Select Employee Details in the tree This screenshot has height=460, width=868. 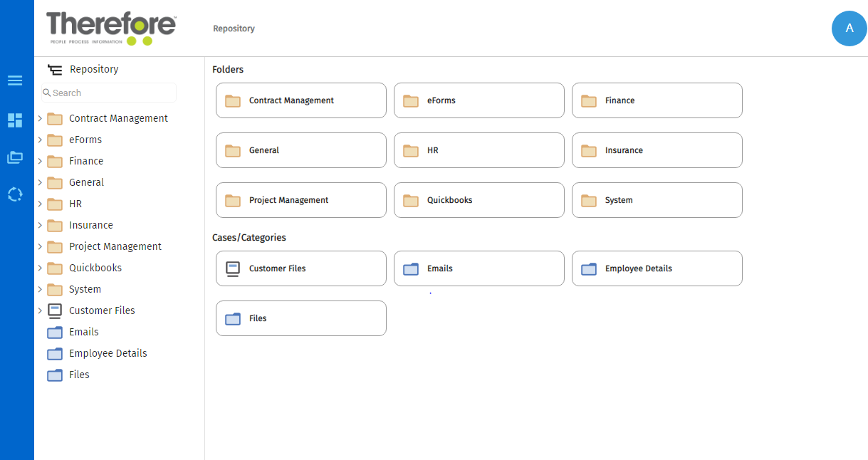[108, 353]
